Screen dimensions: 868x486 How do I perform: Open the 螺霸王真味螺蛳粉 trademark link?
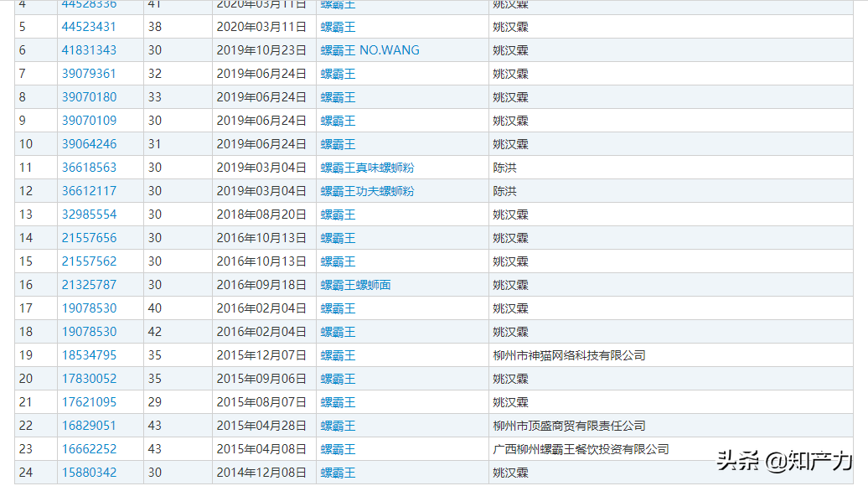[367, 167]
